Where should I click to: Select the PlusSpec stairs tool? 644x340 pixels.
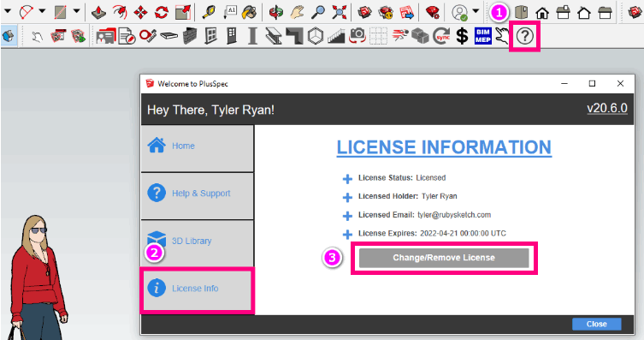pyautogui.click(x=336, y=37)
